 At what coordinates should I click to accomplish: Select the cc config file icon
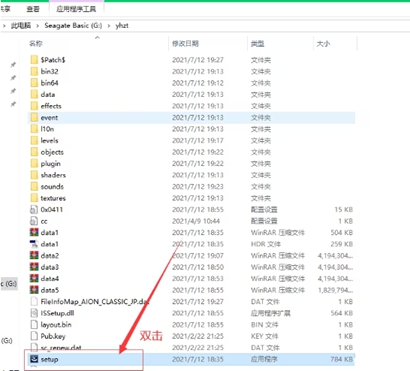(34, 221)
